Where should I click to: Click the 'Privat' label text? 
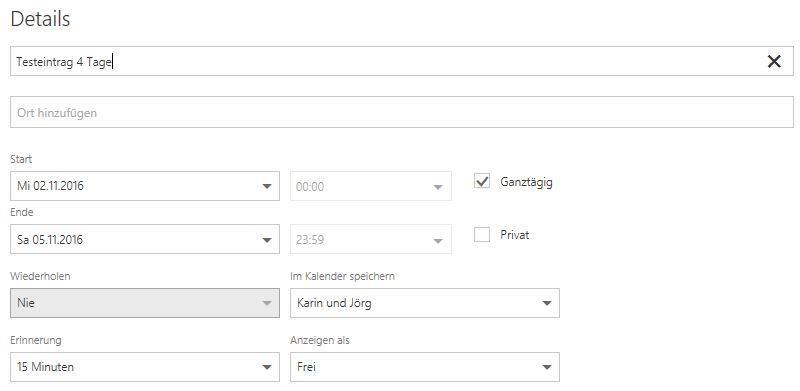tap(515, 235)
